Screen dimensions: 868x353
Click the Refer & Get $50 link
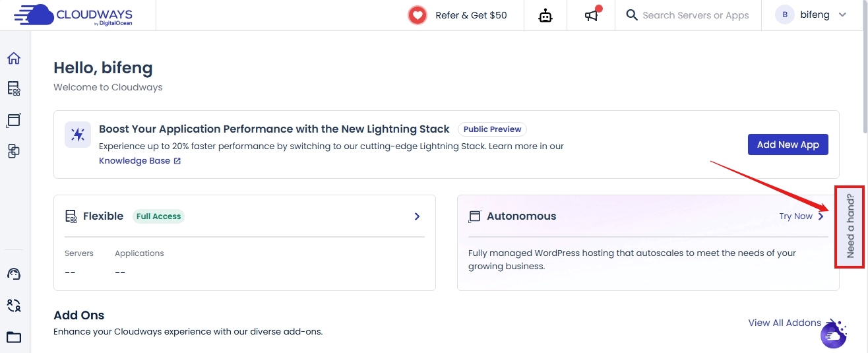click(x=471, y=15)
